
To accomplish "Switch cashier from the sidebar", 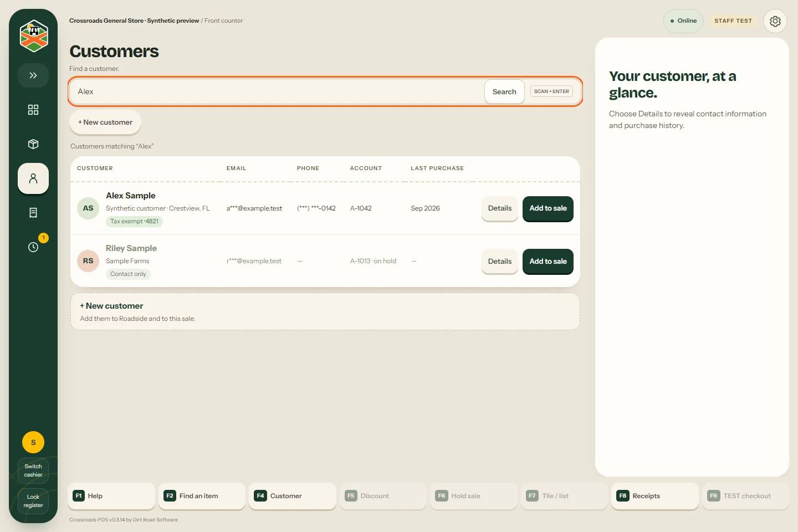I will coord(33,470).
